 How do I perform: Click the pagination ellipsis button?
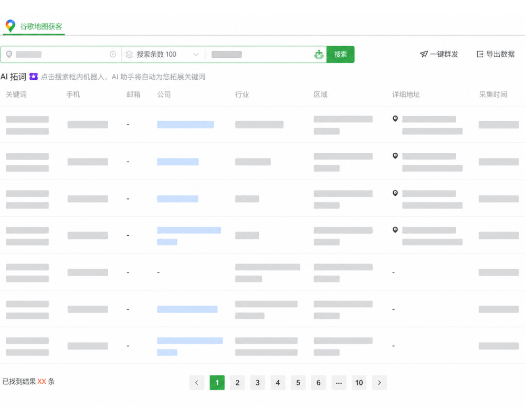click(x=339, y=383)
